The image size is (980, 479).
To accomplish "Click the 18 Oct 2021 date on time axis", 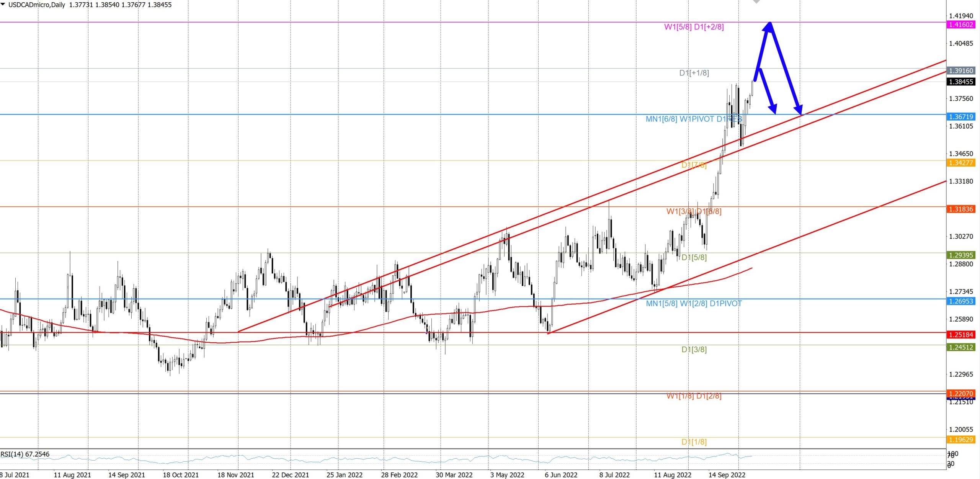I will (181, 475).
